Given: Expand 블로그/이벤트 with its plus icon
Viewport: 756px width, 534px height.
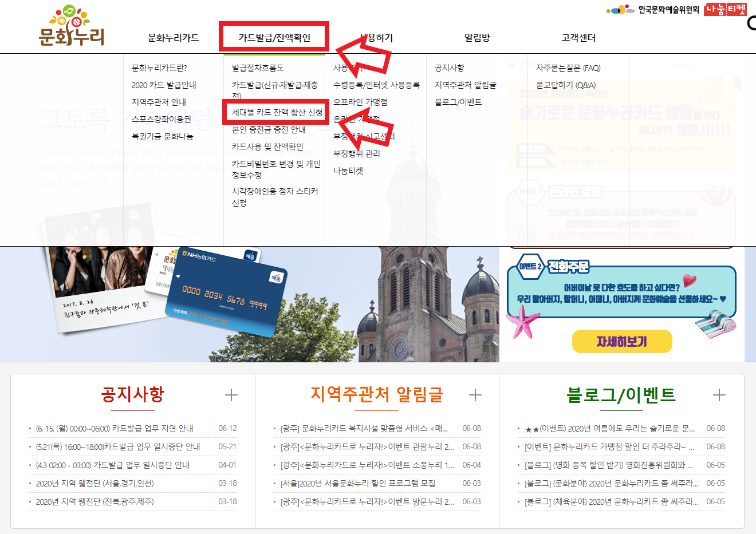Looking at the screenshot, I should coord(719,395).
